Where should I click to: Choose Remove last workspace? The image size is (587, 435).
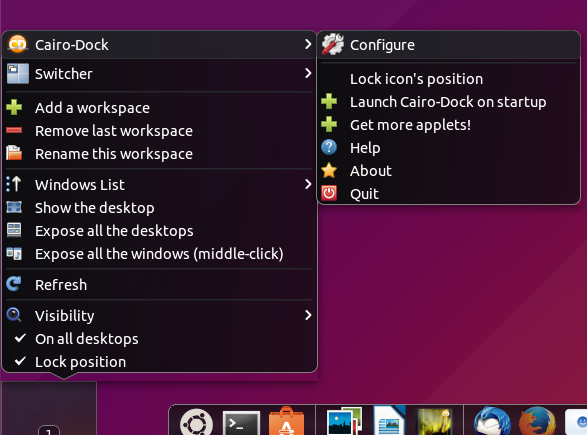159,131
